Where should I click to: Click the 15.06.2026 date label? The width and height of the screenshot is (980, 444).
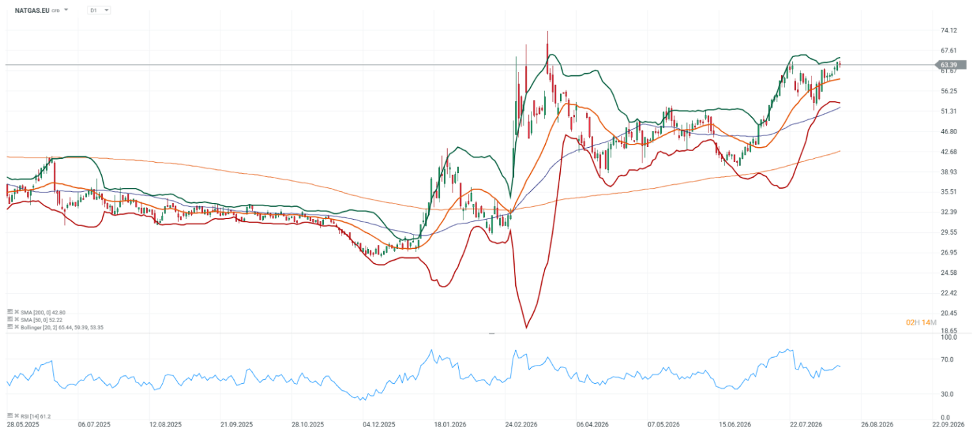point(734,425)
